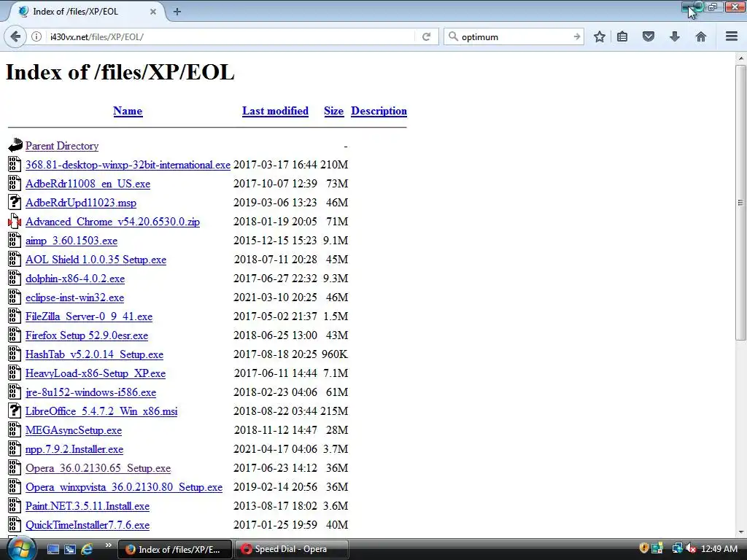
Task: Click the search go arrow
Action: (x=576, y=36)
